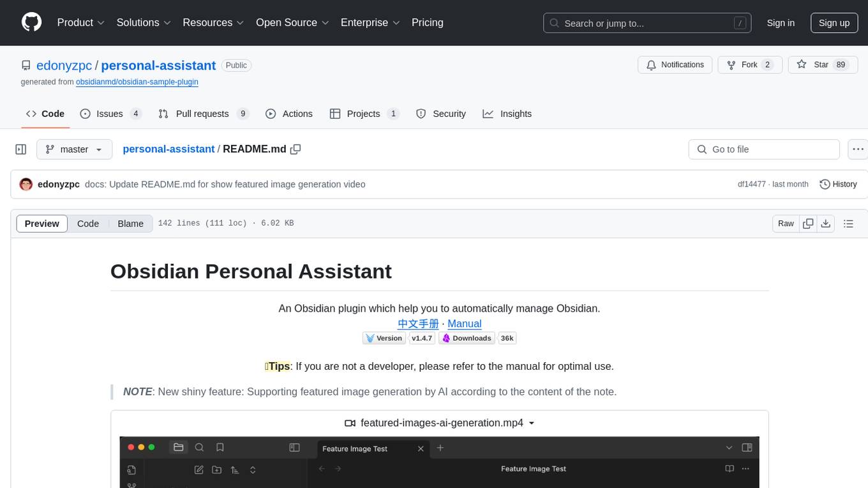Select the Preview view
The height and width of the screenshot is (488, 868).
point(42,224)
